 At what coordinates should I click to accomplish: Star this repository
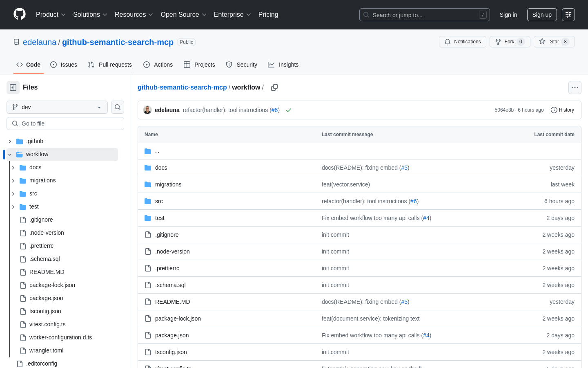[554, 42]
